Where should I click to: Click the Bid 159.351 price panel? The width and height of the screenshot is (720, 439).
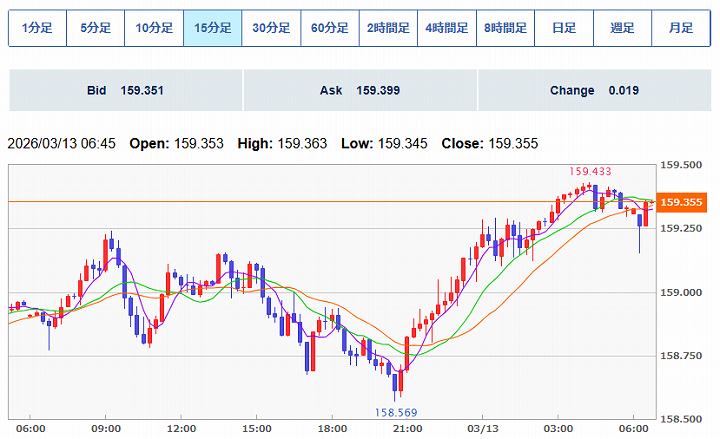point(125,90)
